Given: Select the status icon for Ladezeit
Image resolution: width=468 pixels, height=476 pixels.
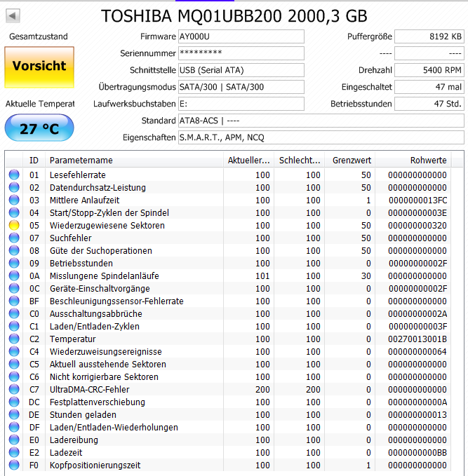Looking at the screenshot, I should pos(14,452).
